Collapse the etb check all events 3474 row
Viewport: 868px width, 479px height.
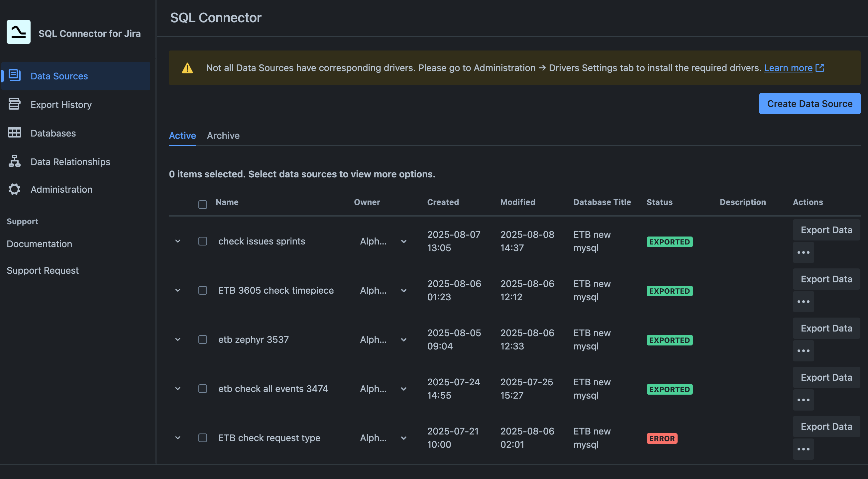[178, 388]
